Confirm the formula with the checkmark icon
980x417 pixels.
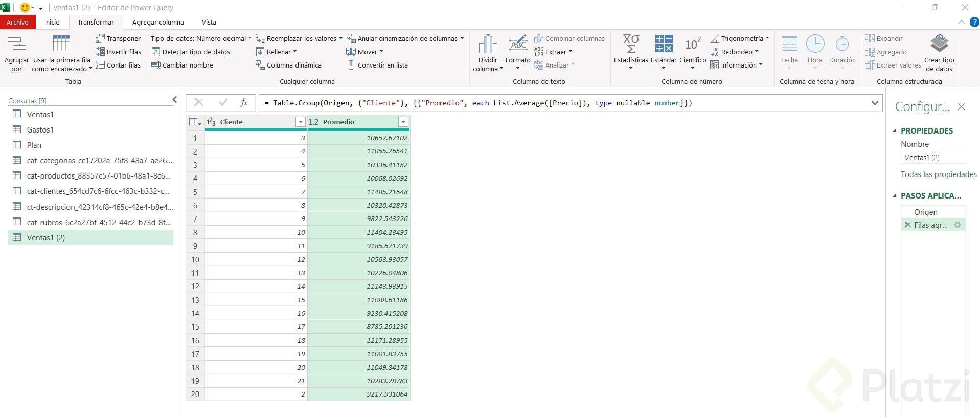pos(223,103)
